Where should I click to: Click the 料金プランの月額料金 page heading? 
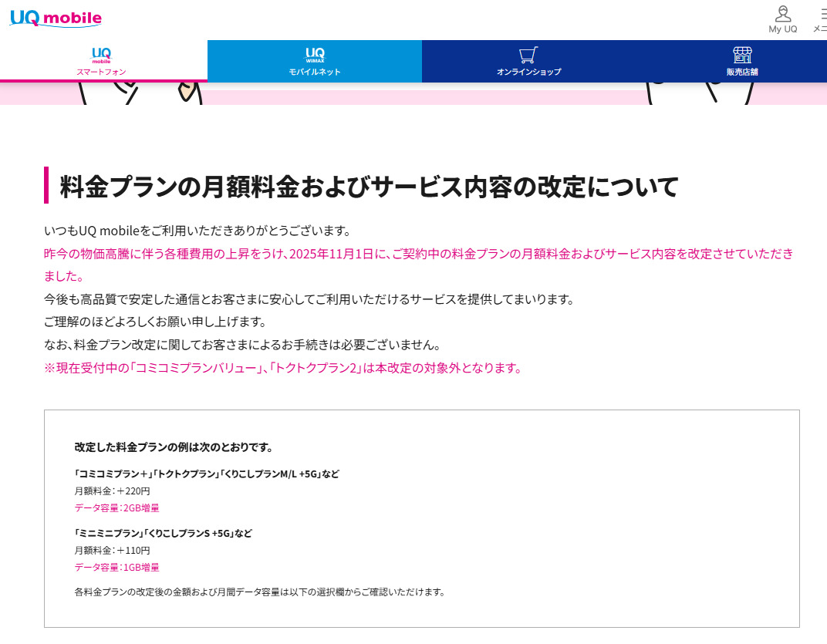point(369,187)
